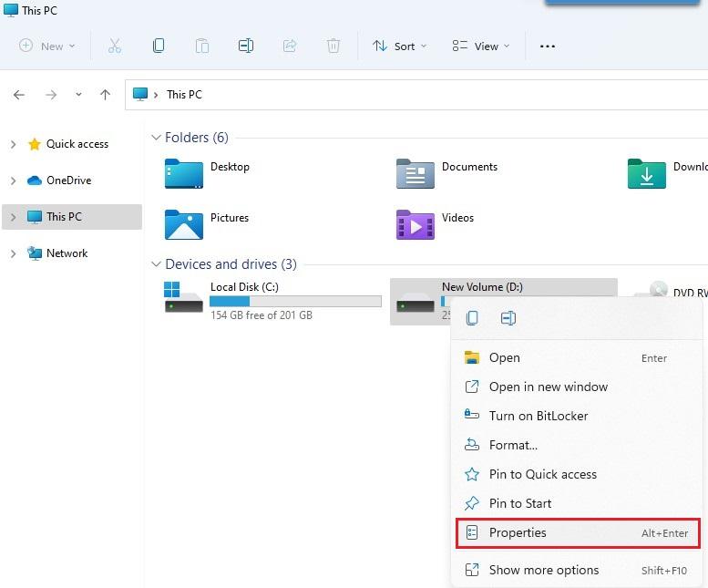Click the Copy icon in top toolbar
708x588 pixels.
point(159,46)
